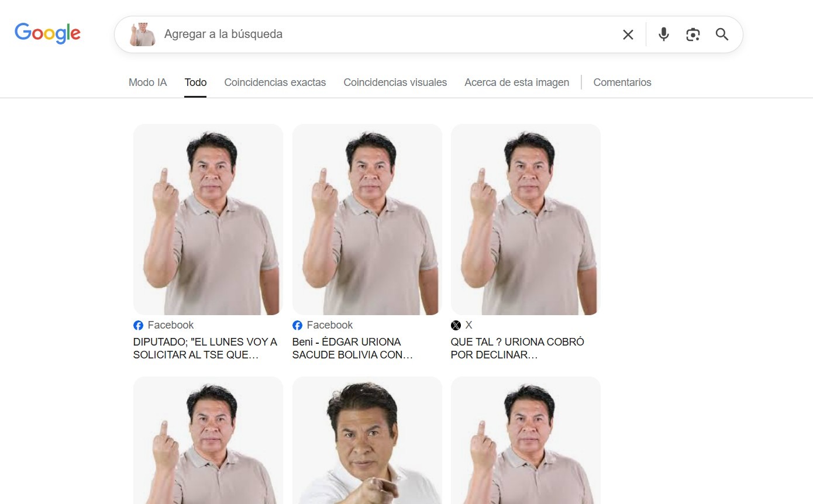813x504 pixels.
Task: Open the 'DIPUTADO; EL LUNES VOY A' result
Action: 205,348
